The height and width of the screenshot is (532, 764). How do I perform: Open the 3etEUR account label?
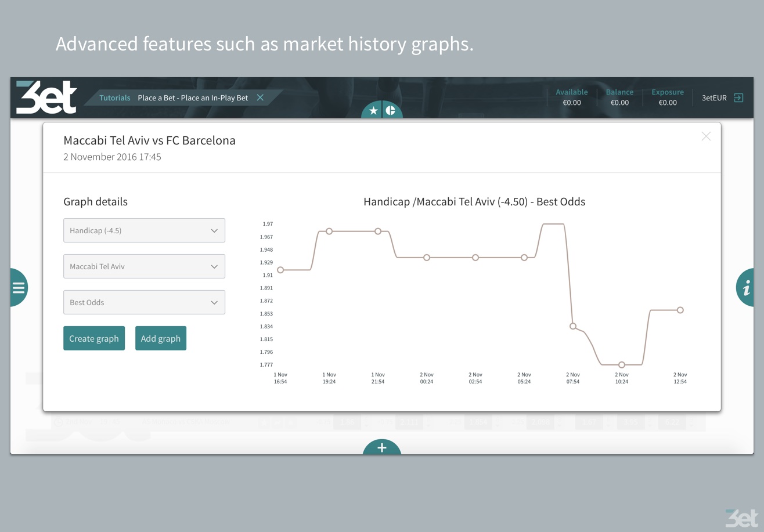click(x=714, y=97)
